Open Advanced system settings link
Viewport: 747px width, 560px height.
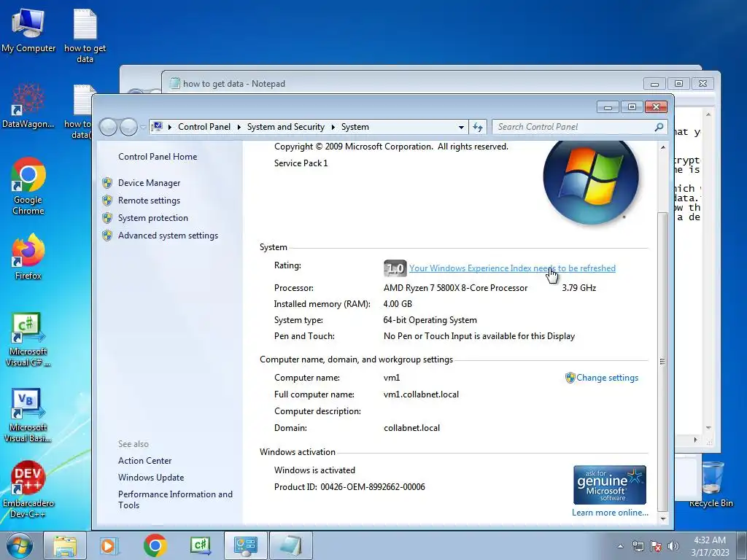[168, 236]
